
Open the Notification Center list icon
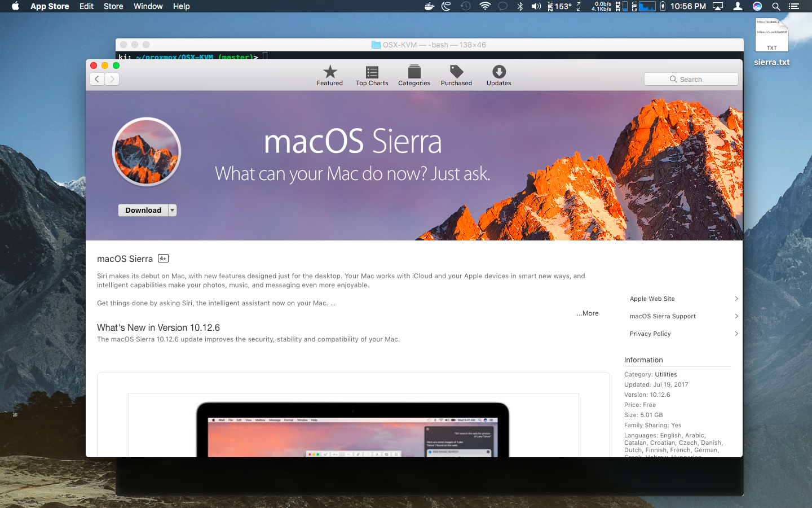794,6
